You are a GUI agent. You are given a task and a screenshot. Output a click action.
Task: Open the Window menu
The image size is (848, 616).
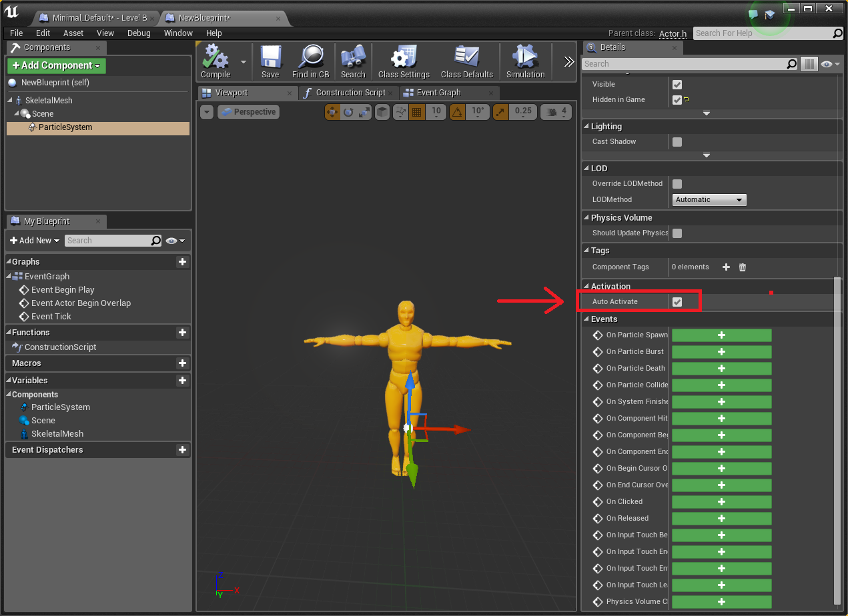[x=178, y=33]
